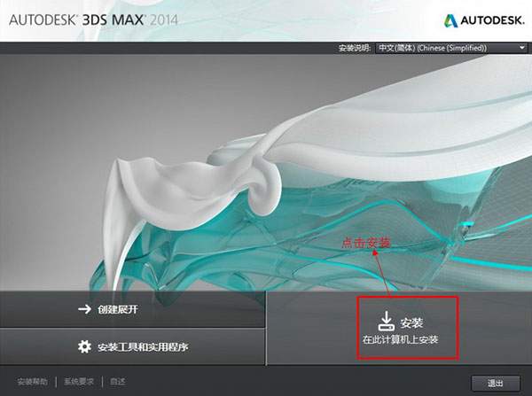Screen dimensions: 532x396
Task: Open the installation language dropdown
Action: coord(451,48)
